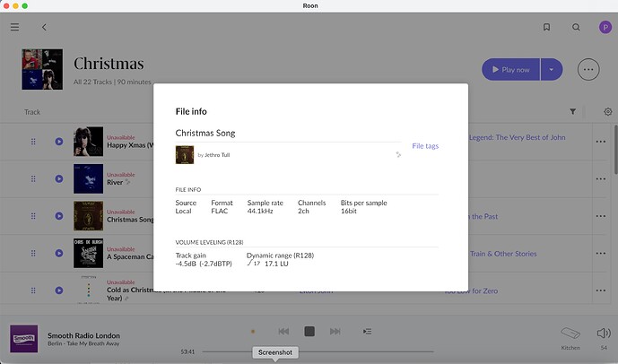Click the track filter funnel icon
The height and width of the screenshot is (364, 618).
point(573,112)
